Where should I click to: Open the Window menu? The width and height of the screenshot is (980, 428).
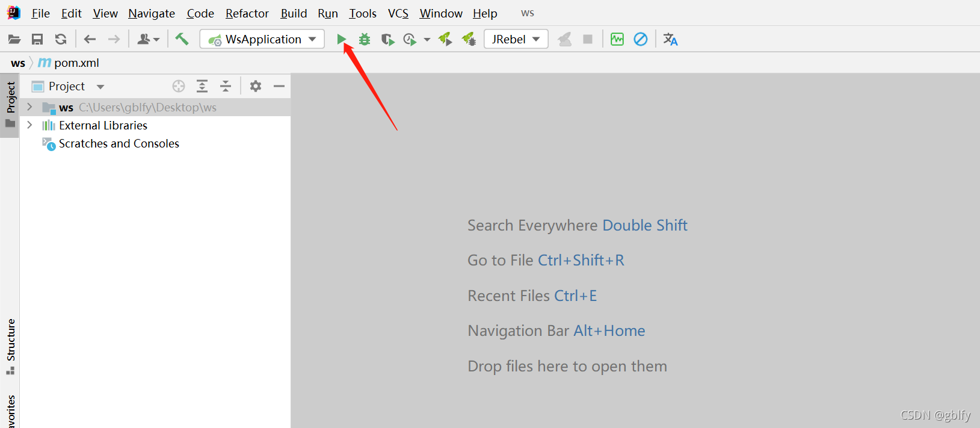(441, 13)
